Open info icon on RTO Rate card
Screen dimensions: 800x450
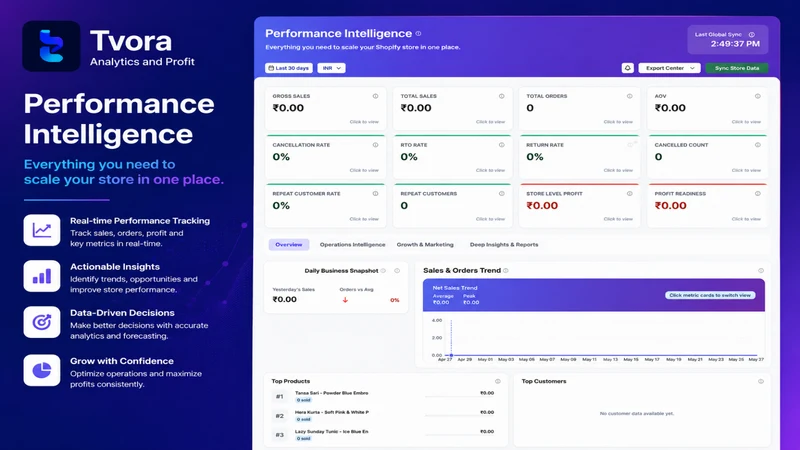502,145
